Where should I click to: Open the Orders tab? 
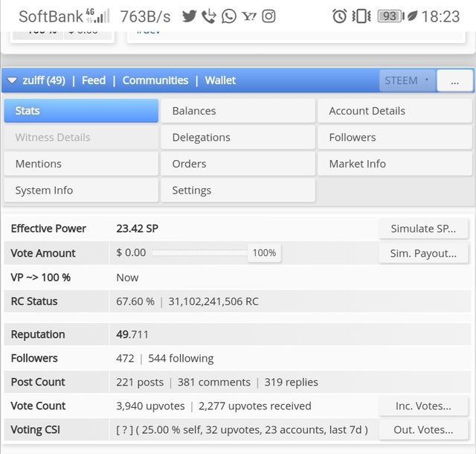point(238,164)
